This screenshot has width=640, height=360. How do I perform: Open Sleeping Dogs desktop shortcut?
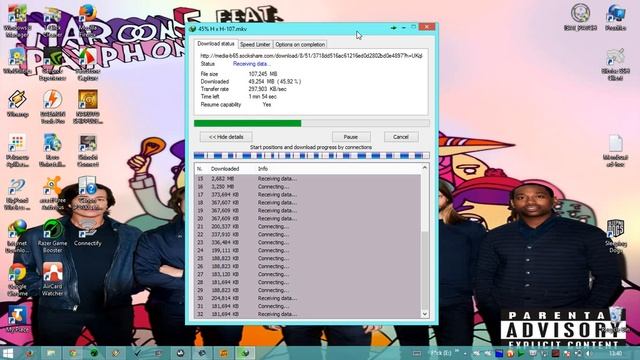(616, 236)
